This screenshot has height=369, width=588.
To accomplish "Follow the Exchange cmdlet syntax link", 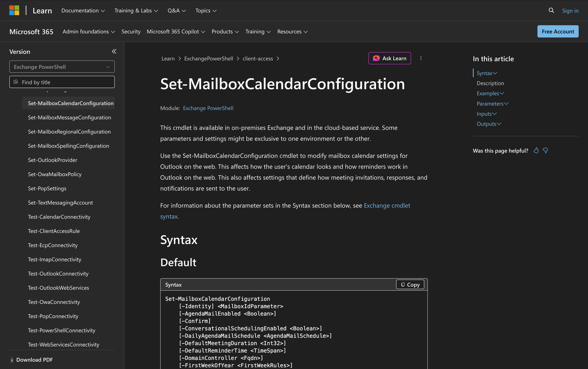I will click(x=387, y=205).
